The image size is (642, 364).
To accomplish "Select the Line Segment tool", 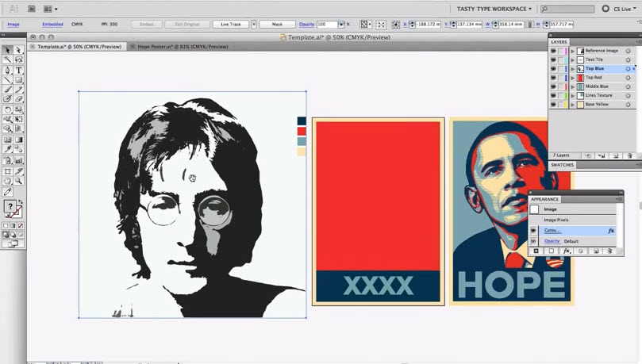I will [x=7, y=80].
